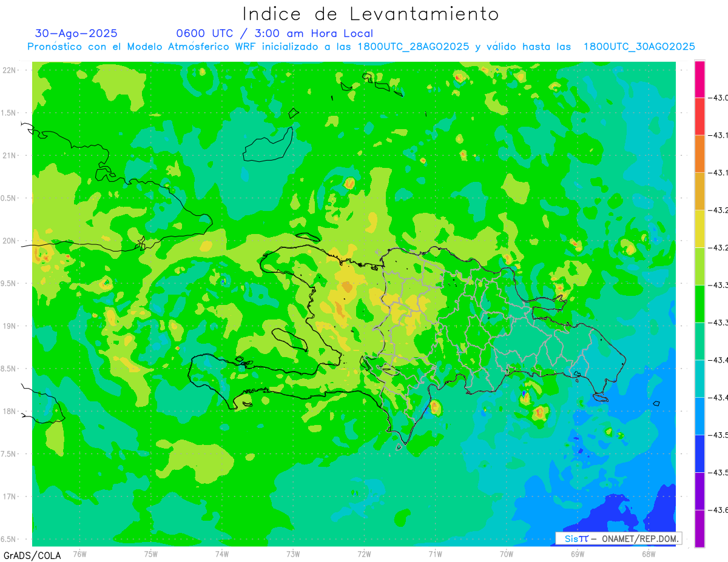The height and width of the screenshot is (562, 728).
Task: Click the teal-green legend band
Action: pos(699,341)
